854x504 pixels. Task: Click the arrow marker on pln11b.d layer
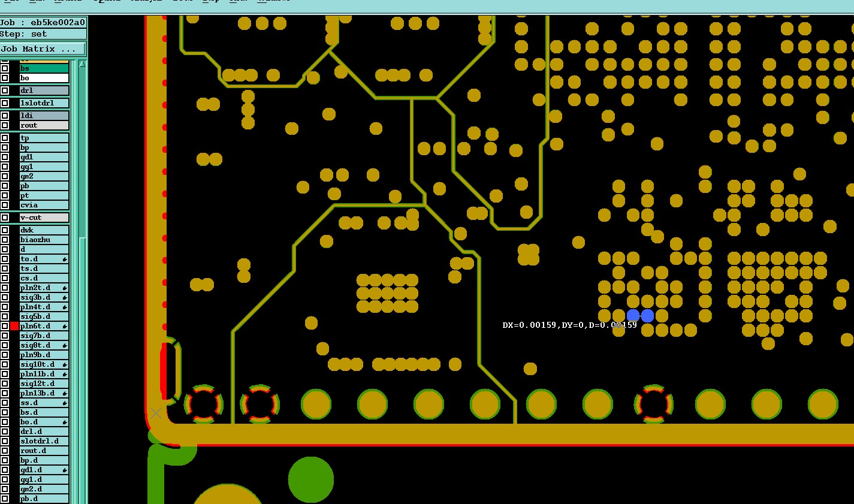[x=65, y=374]
